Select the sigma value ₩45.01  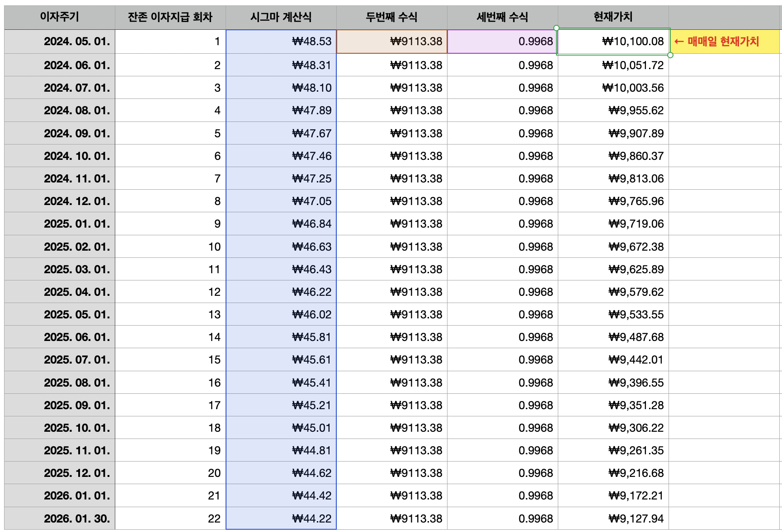281,428
